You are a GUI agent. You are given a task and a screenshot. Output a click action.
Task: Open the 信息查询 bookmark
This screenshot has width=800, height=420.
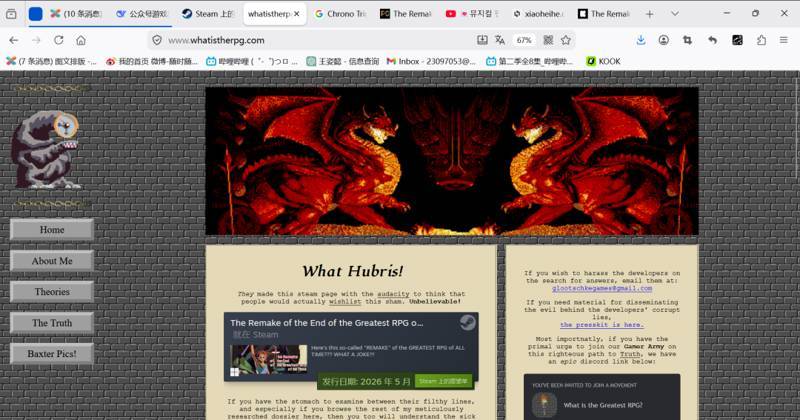pyautogui.click(x=343, y=61)
